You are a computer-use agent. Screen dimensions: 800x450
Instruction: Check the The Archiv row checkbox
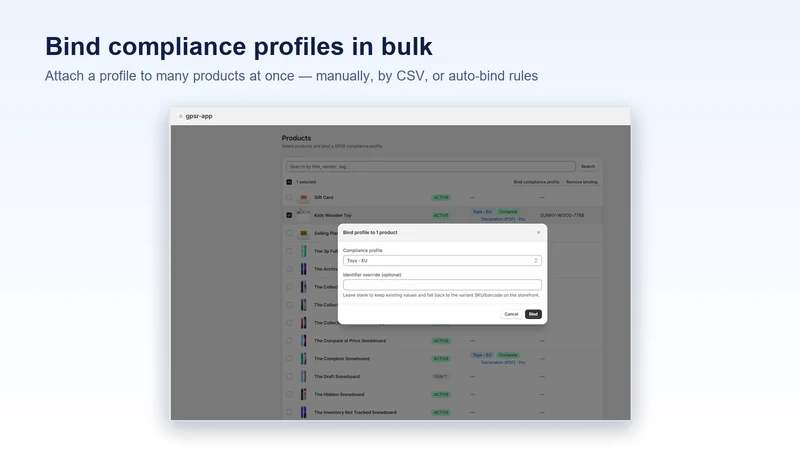pyautogui.click(x=289, y=269)
